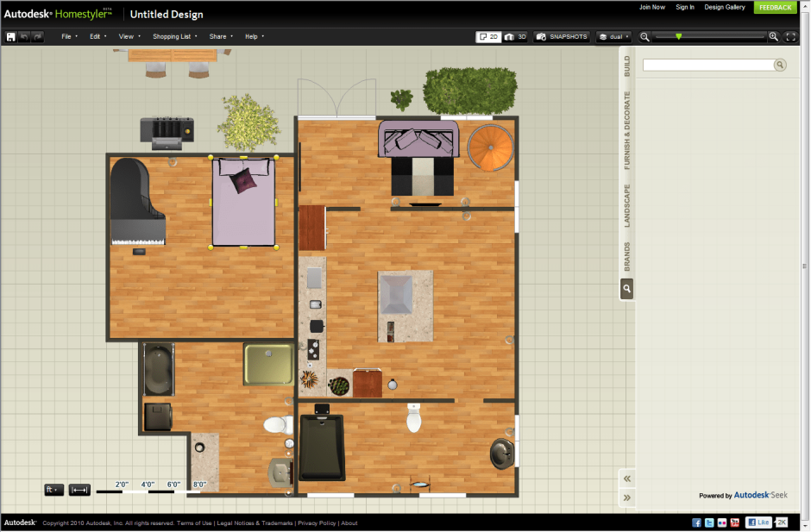Switch to 3D view mode
811x532 pixels.
tap(515, 37)
